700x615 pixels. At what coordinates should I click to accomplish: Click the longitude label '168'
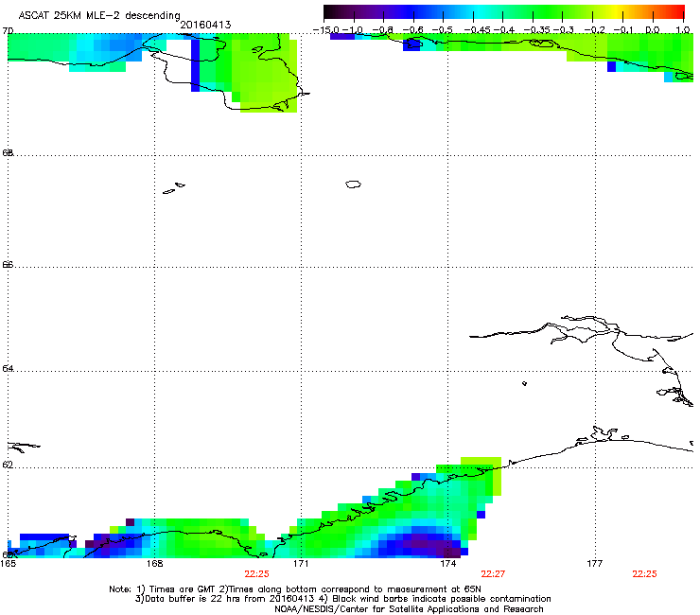[154, 564]
